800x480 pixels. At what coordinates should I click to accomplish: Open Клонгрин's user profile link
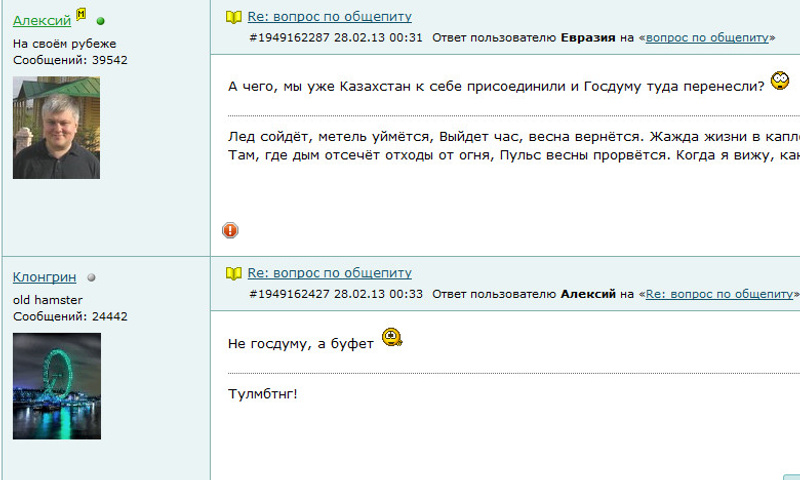(x=44, y=277)
